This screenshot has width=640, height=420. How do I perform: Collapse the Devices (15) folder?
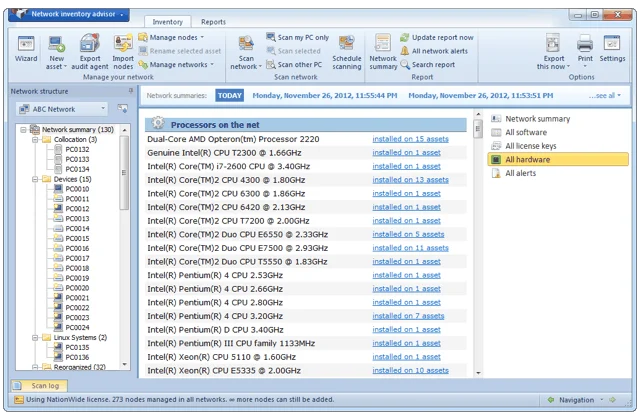coord(35,179)
